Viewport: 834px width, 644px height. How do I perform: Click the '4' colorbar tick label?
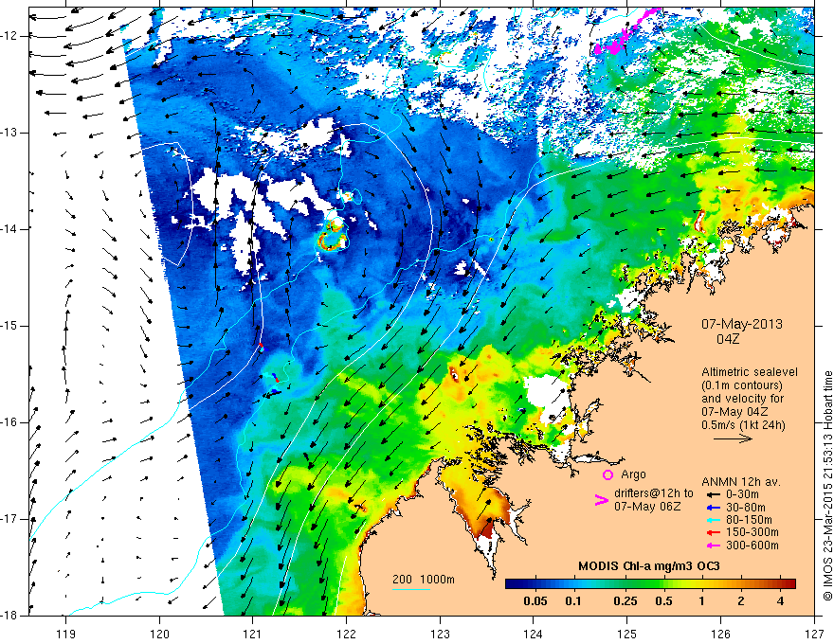[x=780, y=601]
